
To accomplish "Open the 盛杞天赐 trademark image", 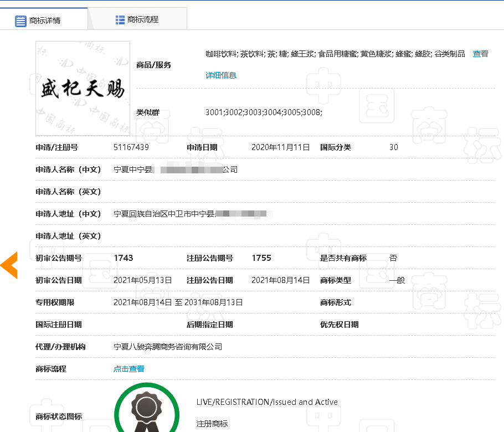I will coord(83,89).
